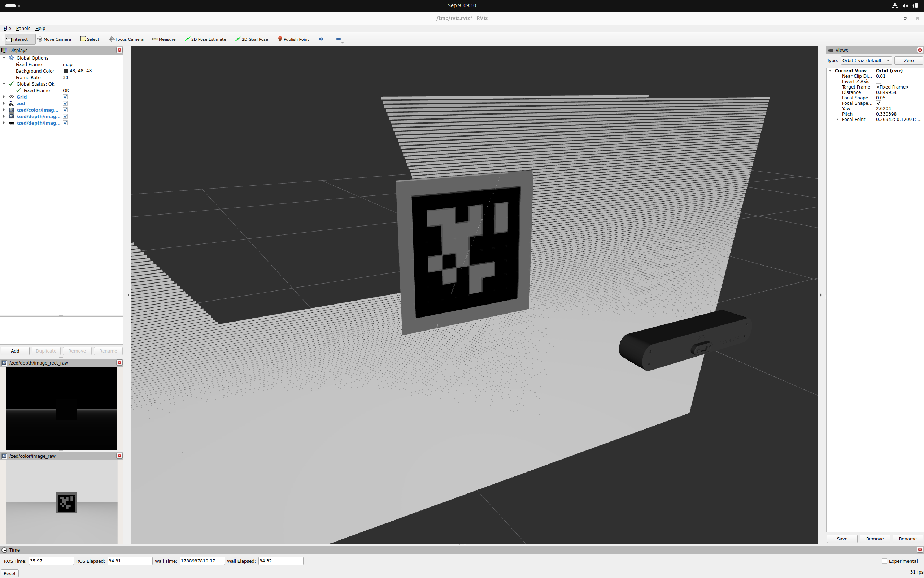Click the Frame Rate value "30"

click(65, 77)
